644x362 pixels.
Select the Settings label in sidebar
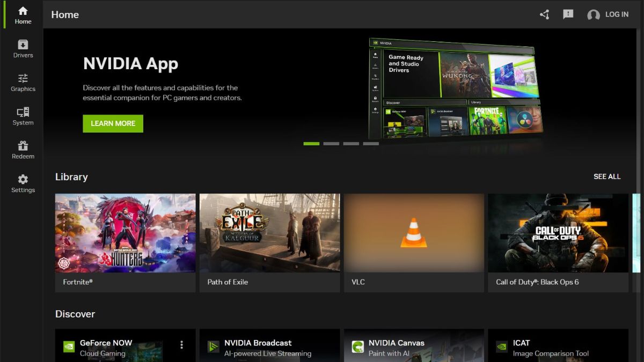23,190
